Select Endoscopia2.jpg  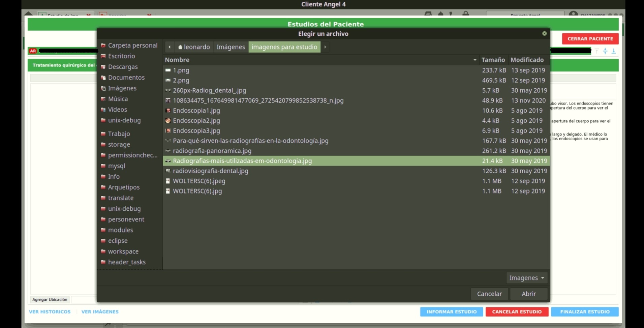coord(356,121)
